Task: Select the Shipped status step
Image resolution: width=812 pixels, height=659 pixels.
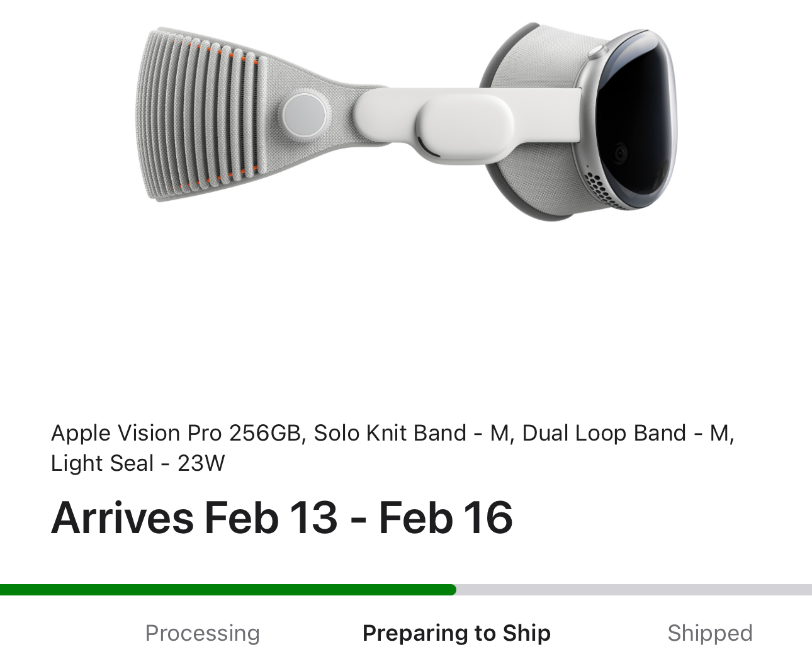Action: coord(709,633)
